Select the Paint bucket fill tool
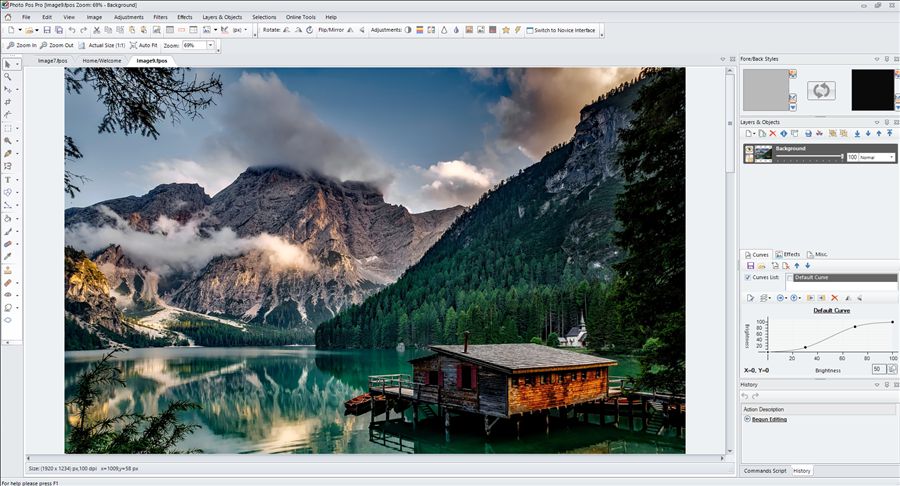Image resolution: width=900 pixels, height=486 pixels. [x=8, y=218]
